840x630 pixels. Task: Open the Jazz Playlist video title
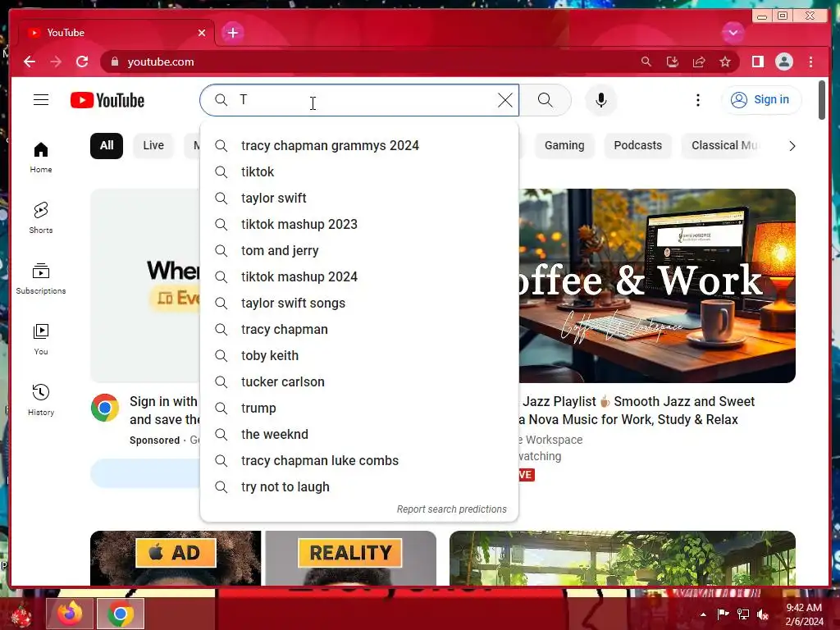pyautogui.click(x=637, y=410)
